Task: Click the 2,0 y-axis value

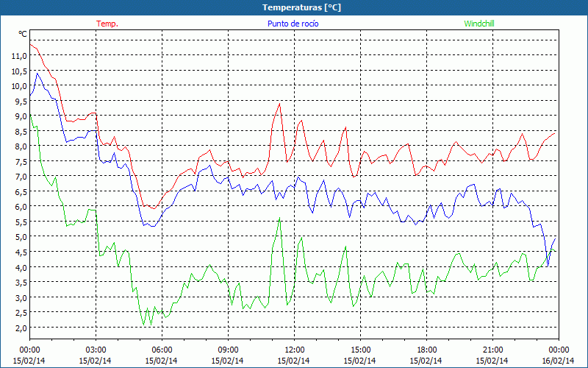Action: (x=21, y=328)
